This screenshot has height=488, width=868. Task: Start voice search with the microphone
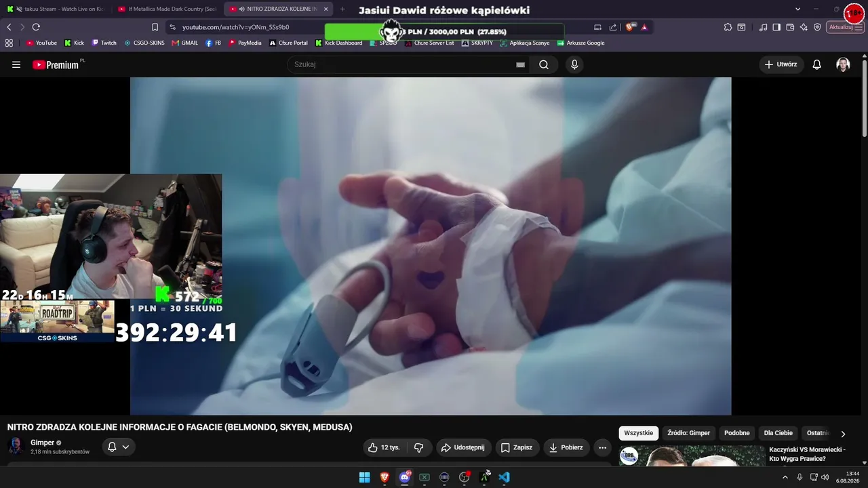[574, 64]
